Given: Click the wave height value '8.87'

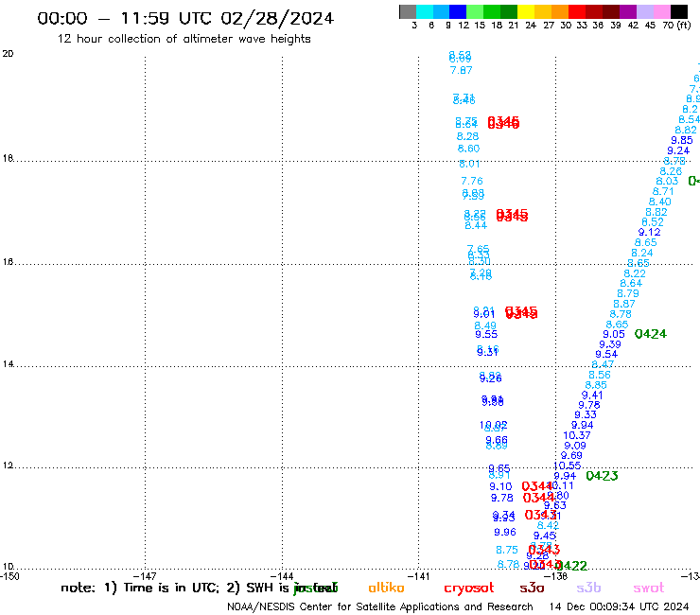Looking at the screenshot, I should coord(624,304).
